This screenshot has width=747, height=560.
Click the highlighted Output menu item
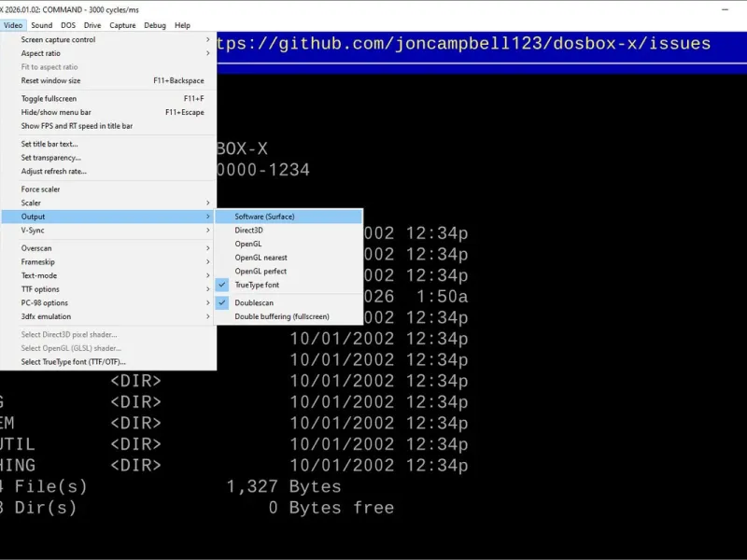tap(108, 217)
